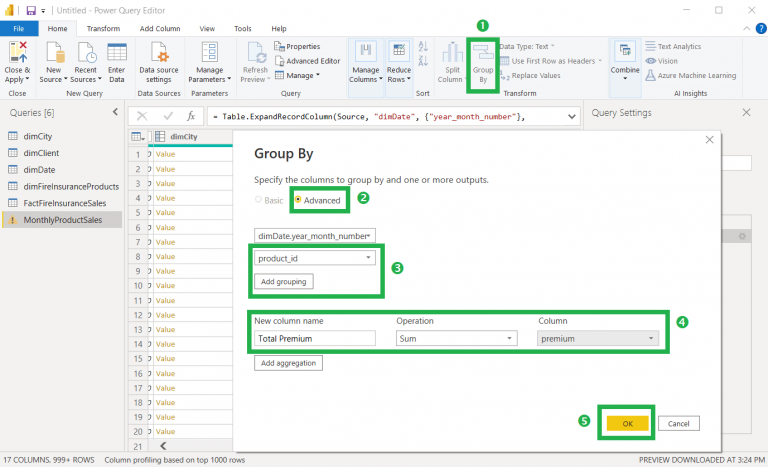Image resolution: width=768 pixels, height=467 pixels.
Task: Click the Group By ribbon icon
Action: click(483, 53)
